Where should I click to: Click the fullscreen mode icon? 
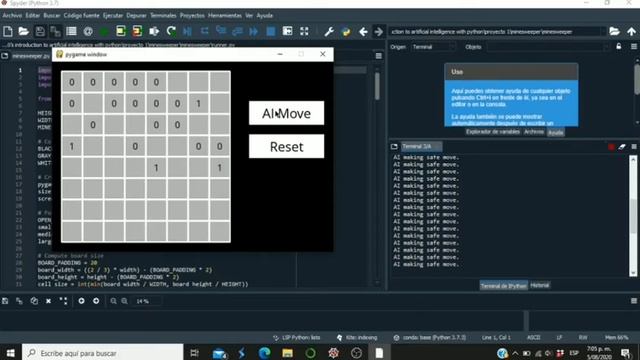304,31
